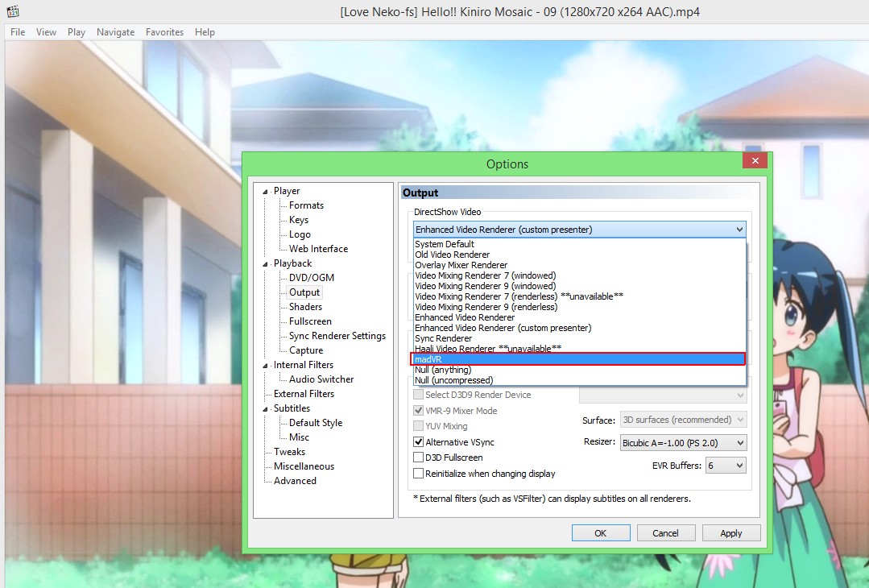Open the Resizer dropdown
The height and width of the screenshot is (588, 869).
point(683,443)
